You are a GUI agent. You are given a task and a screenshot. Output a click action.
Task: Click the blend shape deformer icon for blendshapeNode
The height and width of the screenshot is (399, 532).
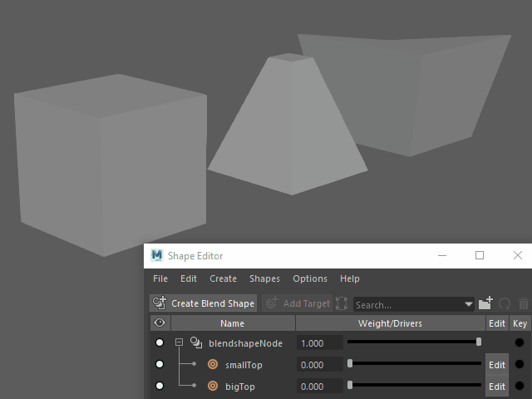(x=196, y=342)
